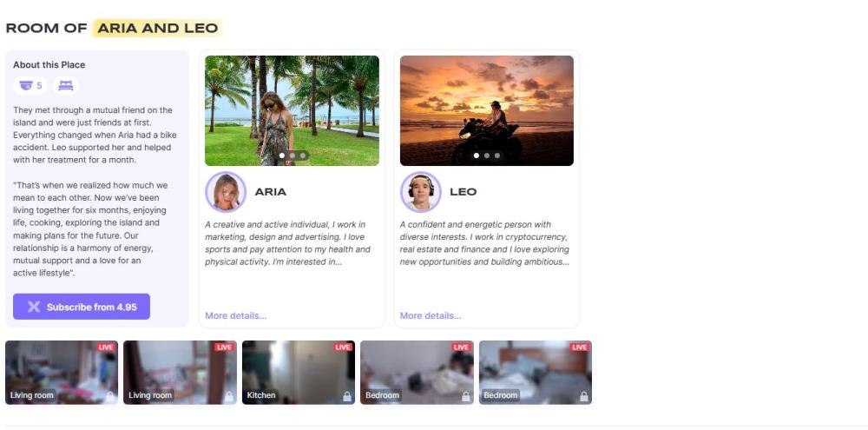Click the bed icon under About this Place
This screenshot has height=430, width=868.
pyautogui.click(x=66, y=85)
